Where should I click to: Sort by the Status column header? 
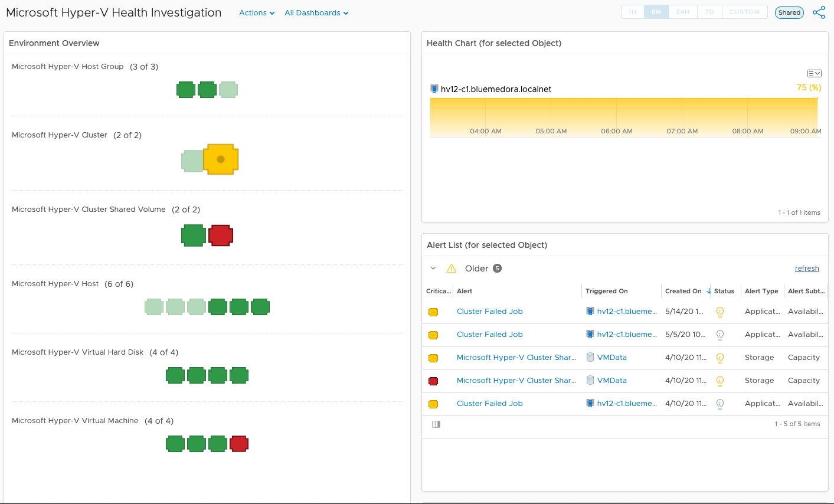click(x=724, y=291)
